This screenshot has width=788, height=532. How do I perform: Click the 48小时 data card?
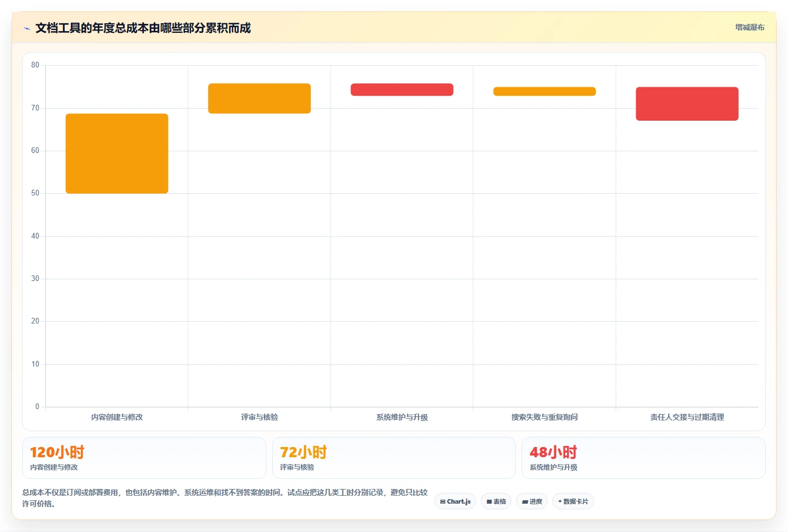[x=643, y=458]
